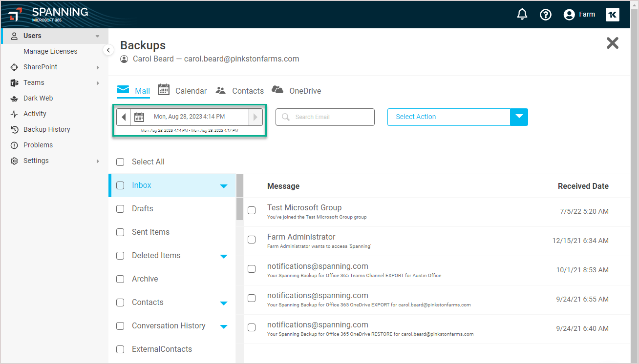The width and height of the screenshot is (639, 364).
Task: Open the notification bell
Action: click(x=522, y=14)
